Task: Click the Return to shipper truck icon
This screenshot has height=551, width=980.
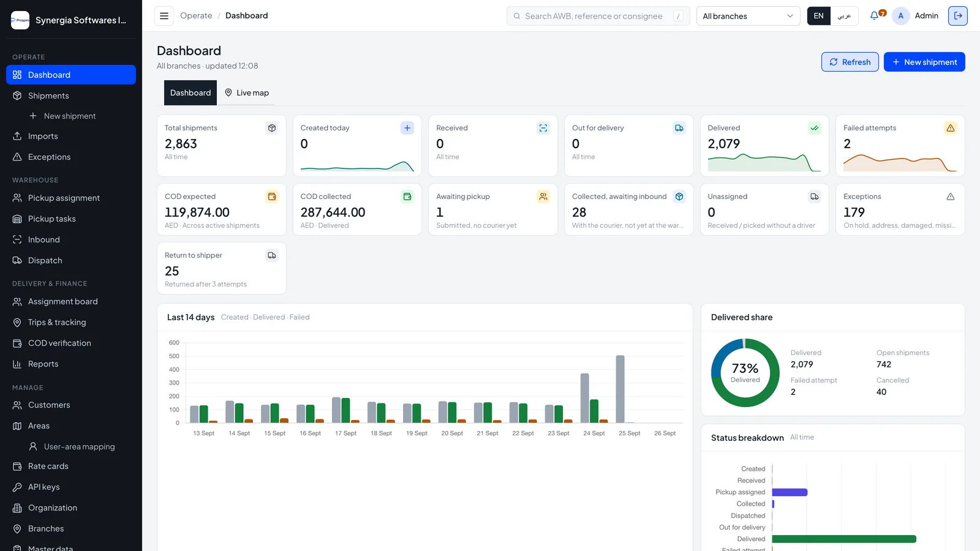Action: [272, 255]
